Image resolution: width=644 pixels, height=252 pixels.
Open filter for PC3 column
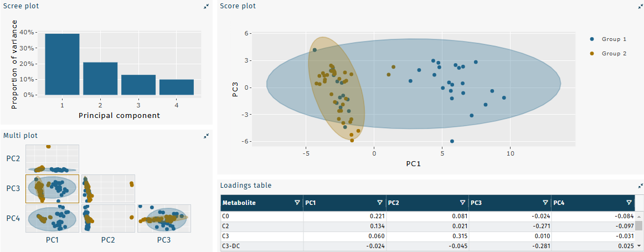click(x=545, y=203)
